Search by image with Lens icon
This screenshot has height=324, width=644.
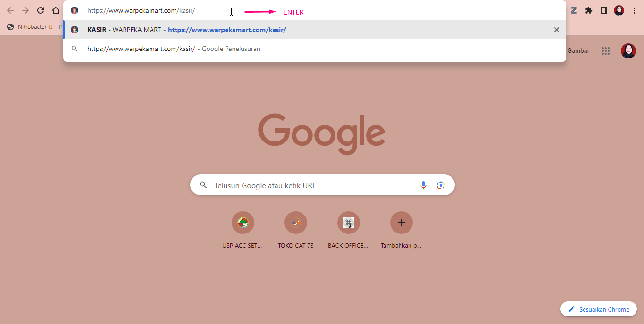(x=441, y=185)
